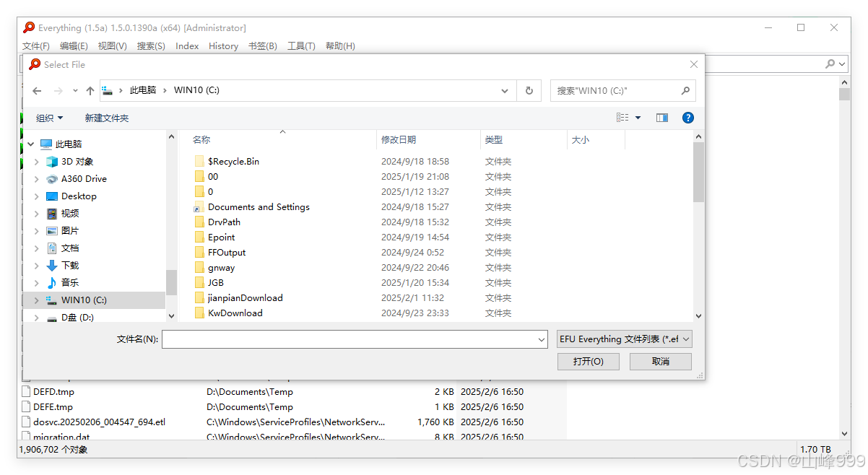Open the Index menu
This screenshot has height=475, width=868.
(x=187, y=46)
